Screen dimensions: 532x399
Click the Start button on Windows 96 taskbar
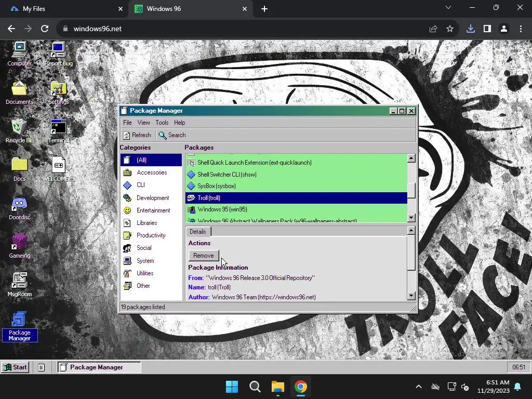pyautogui.click(x=15, y=367)
